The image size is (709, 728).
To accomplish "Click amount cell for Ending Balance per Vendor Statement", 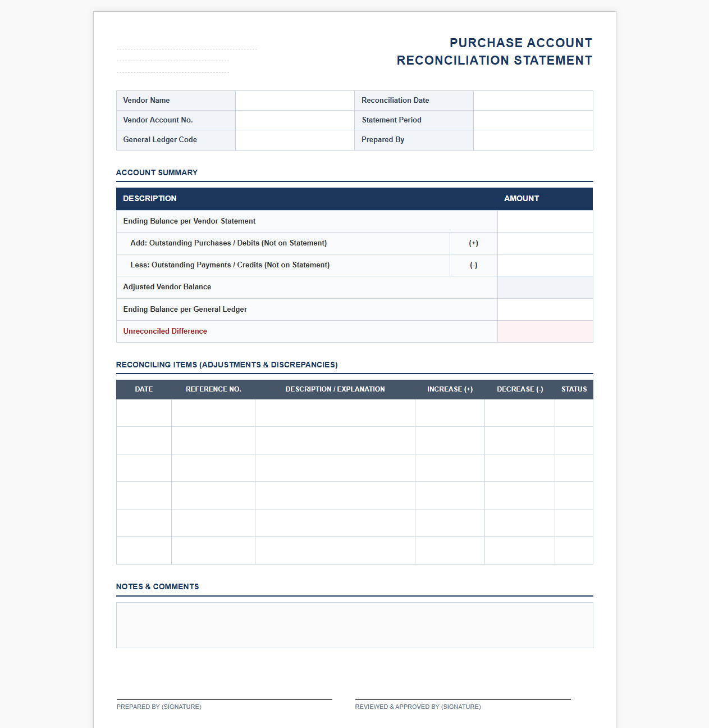I will (x=545, y=221).
